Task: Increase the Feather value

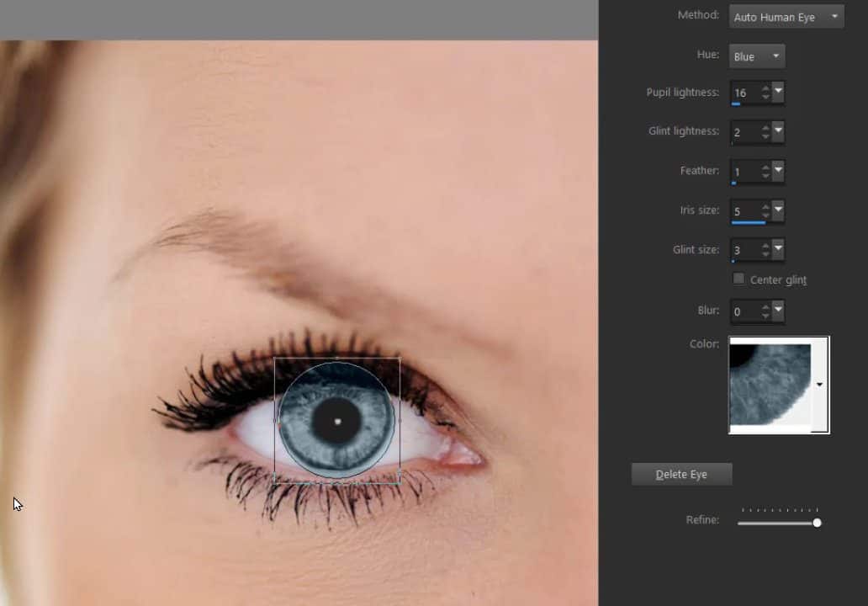Action: point(764,167)
